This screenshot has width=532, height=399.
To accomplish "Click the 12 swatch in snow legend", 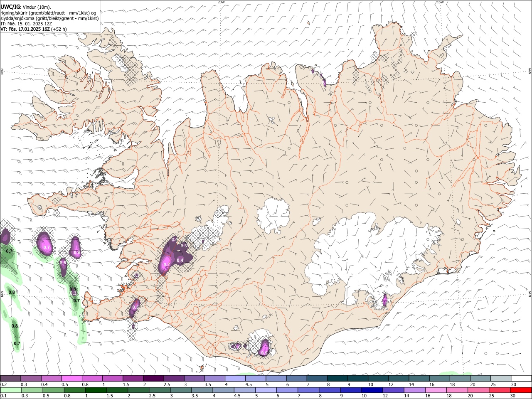I will coord(399,379).
